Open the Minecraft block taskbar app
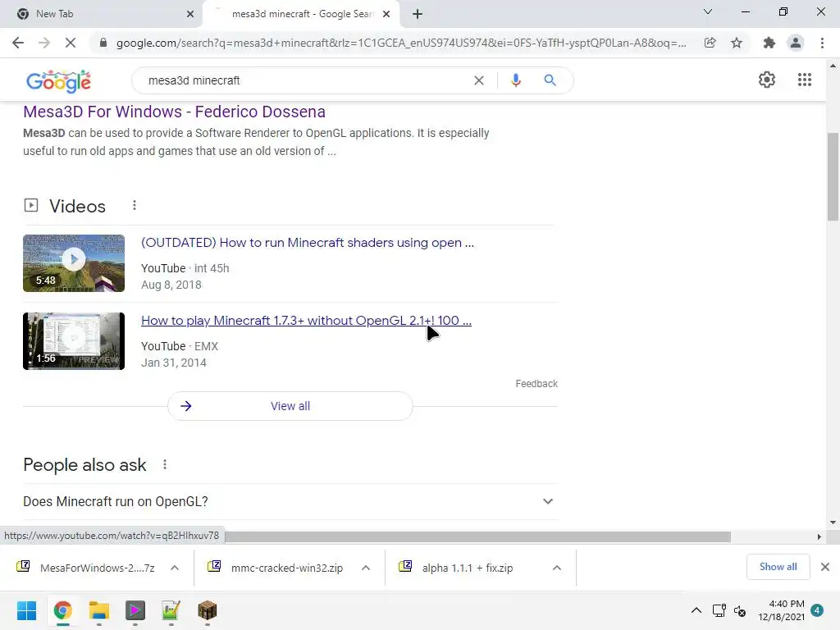Screen dimensions: 840x630 (208, 610)
